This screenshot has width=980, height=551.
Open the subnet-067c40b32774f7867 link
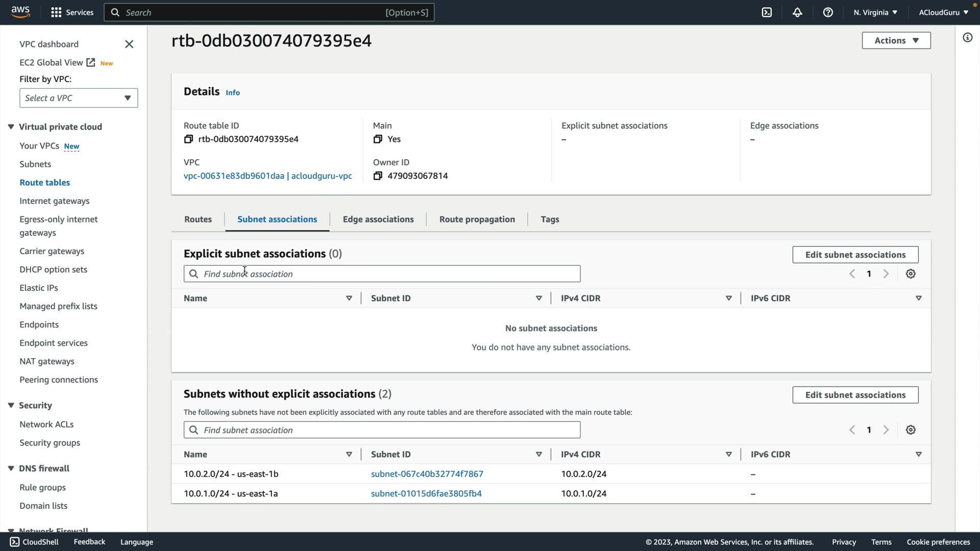coord(427,474)
